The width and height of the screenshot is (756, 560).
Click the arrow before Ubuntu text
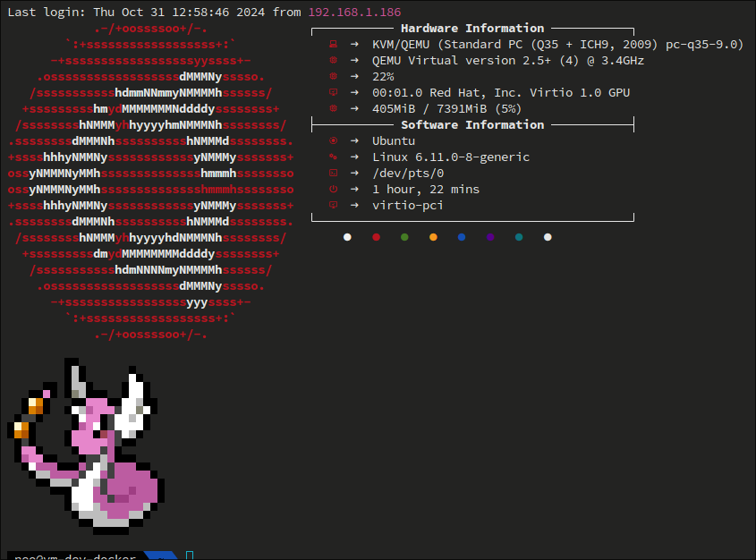[x=354, y=140]
